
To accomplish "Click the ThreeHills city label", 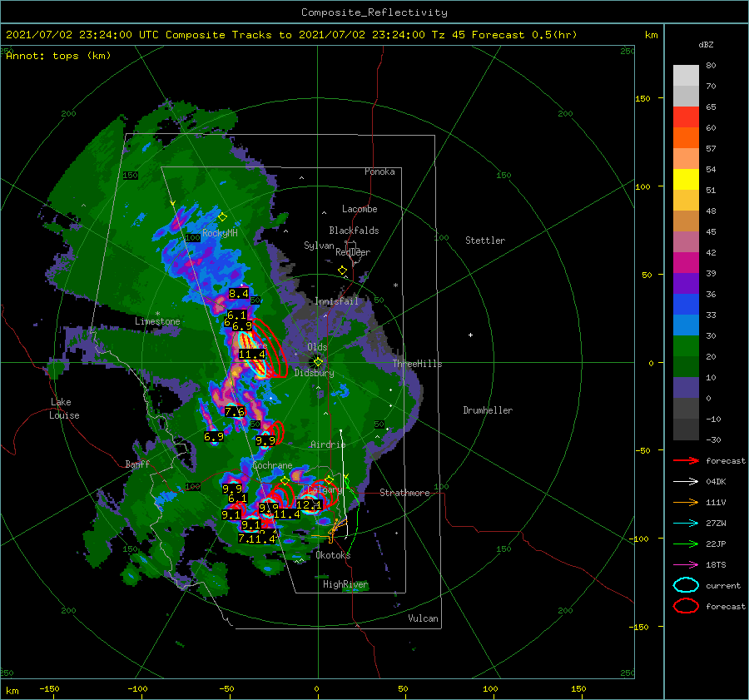I will [418, 364].
